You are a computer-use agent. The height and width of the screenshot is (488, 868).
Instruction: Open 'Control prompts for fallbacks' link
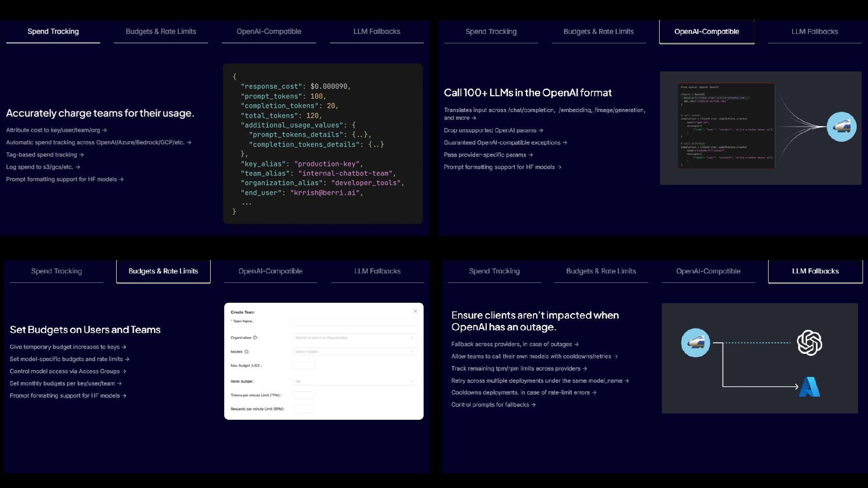tap(493, 405)
